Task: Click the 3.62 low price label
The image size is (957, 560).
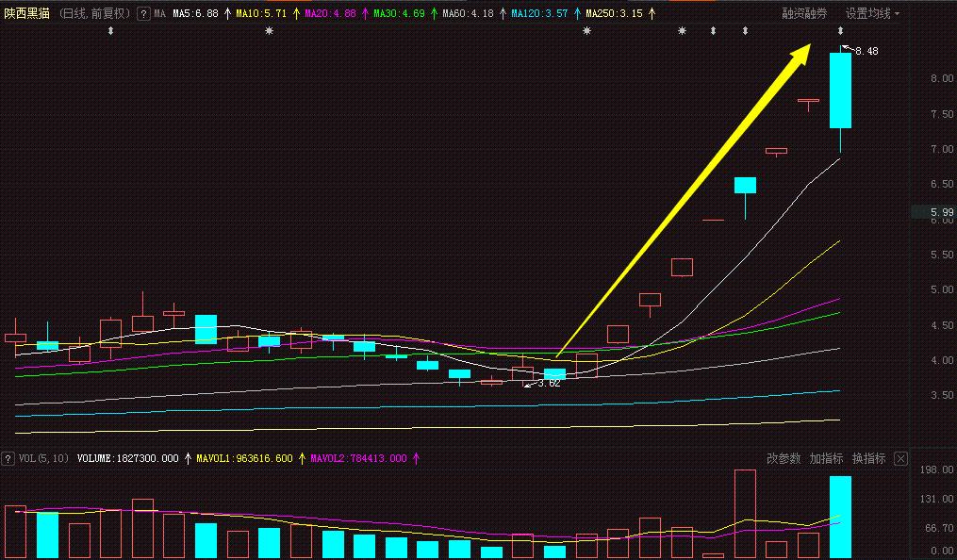Action: point(549,383)
